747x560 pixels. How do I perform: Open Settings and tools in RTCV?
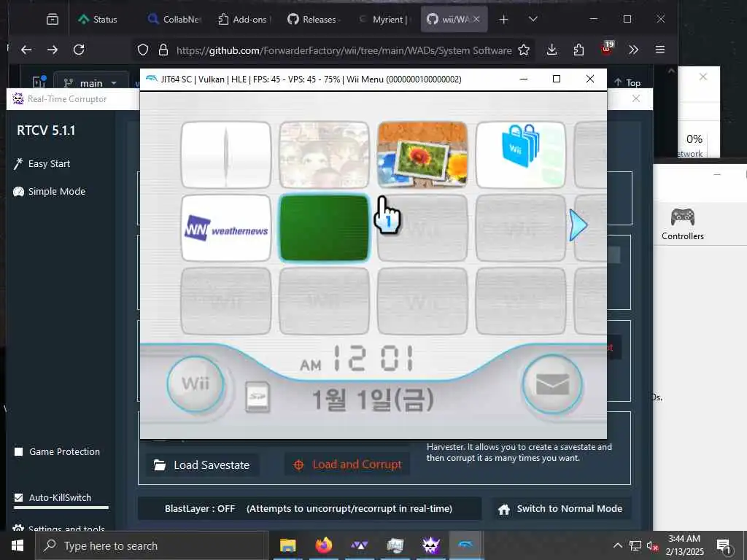[59, 528]
